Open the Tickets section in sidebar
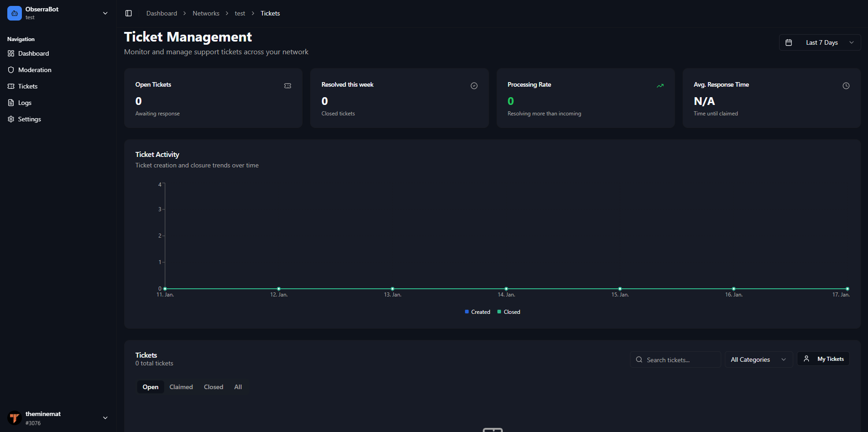Viewport: 868px width, 432px height. [27, 86]
